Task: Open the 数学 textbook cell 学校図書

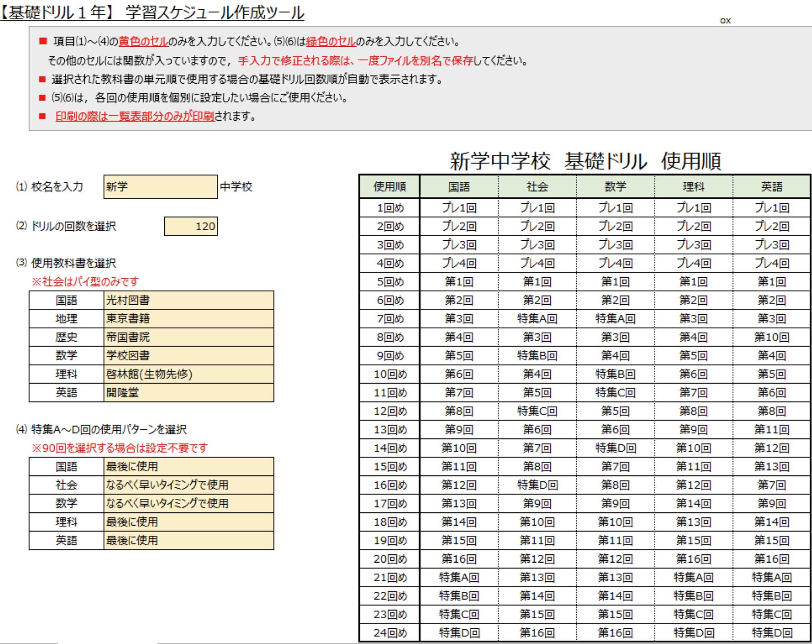Action: [188, 356]
